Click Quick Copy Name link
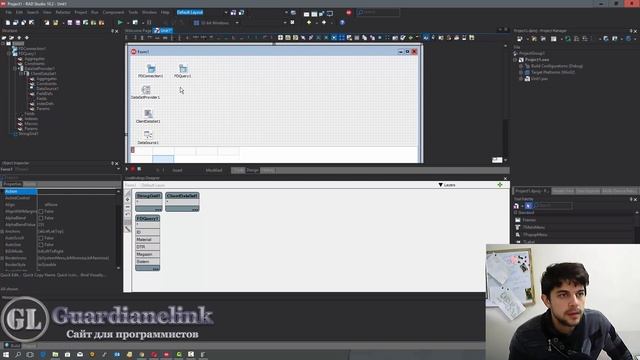This screenshot has height=360, width=640. tap(39, 275)
